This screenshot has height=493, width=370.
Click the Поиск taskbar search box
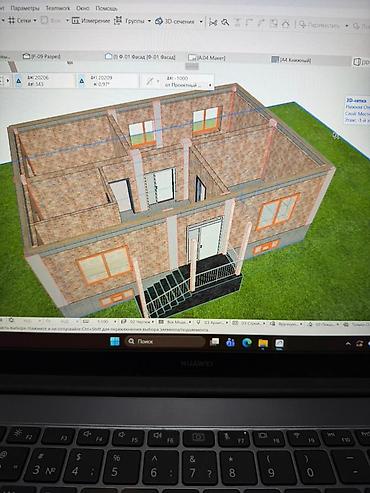pos(165,341)
